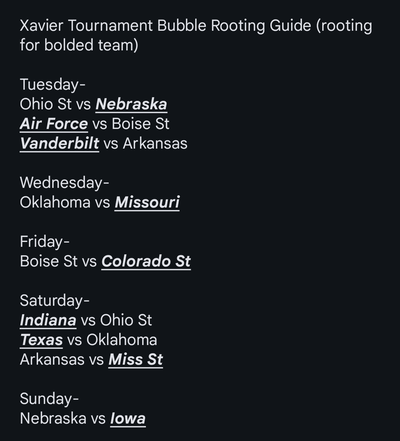Screen dimensions: 400x441
Task: Click the Saturday- day heading
Action: pyautogui.click(x=55, y=301)
